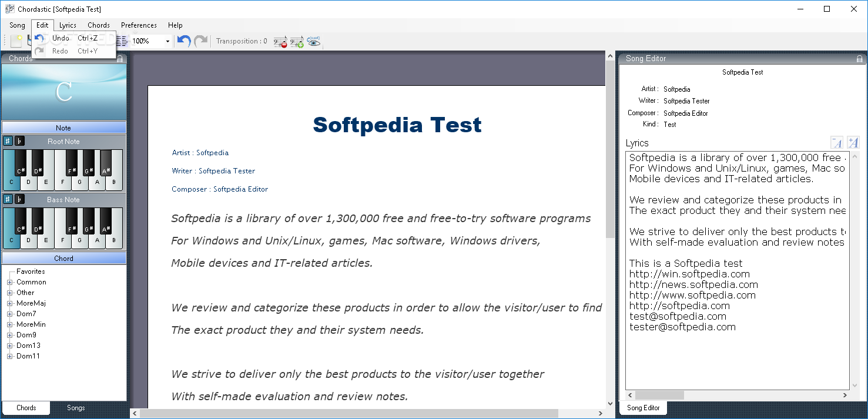868x419 pixels.
Task: Select B key on Root Note keyboard
Action: pos(114,183)
